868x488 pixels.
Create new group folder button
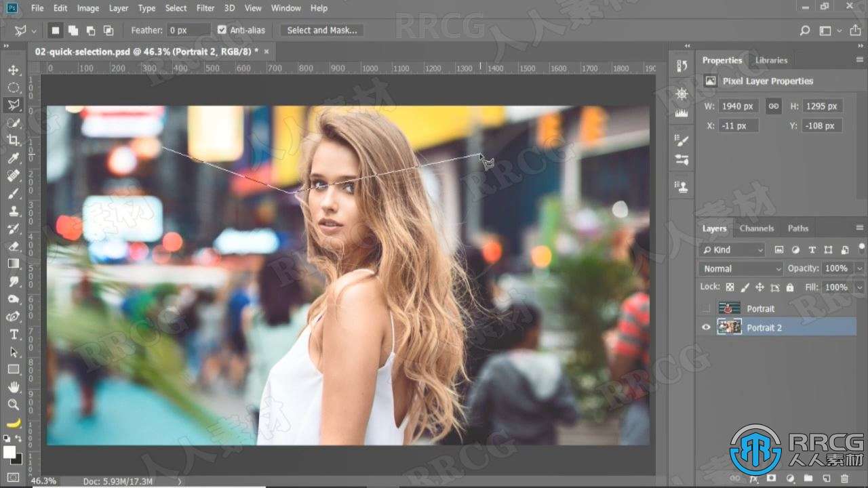click(808, 479)
